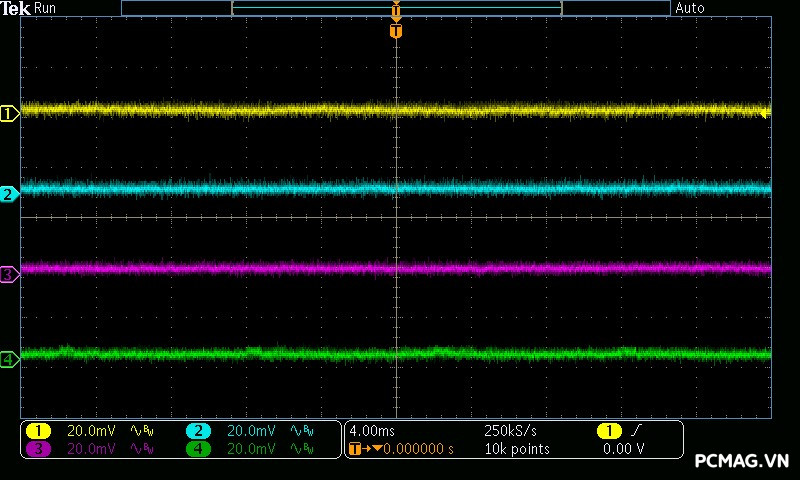Image resolution: width=800 pixels, height=480 pixels.
Task: Select the cyan channel 2 badge in readout
Action: click(198, 431)
